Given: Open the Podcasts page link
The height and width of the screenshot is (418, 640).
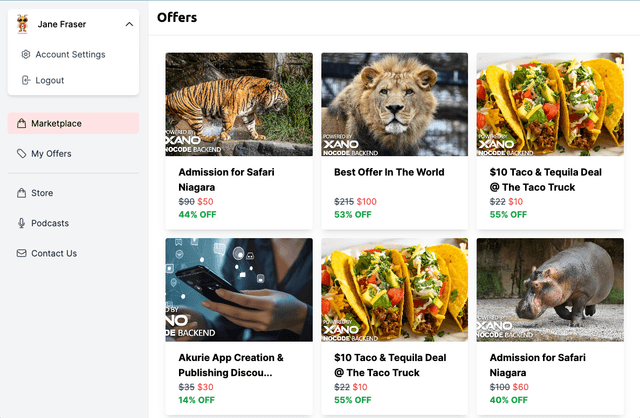Looking at the screenshot, I should tap(50, 223).
